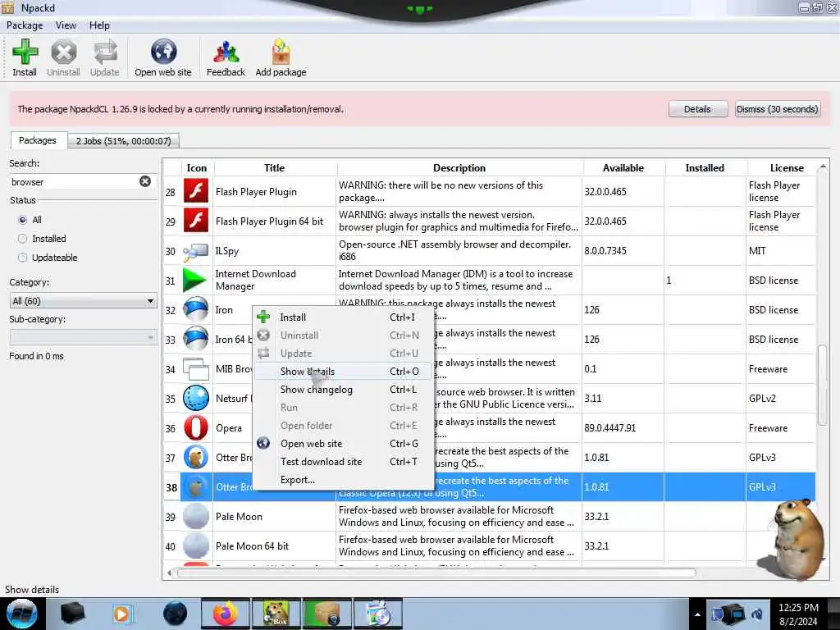Click the Add package toolbar icon
Viewport: 840px width, 630px height.
click(281, 52)
